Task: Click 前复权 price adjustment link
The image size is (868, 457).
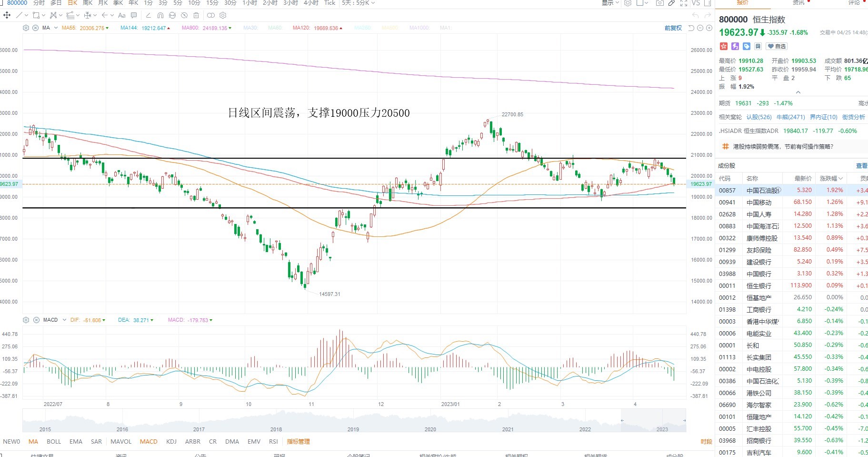Action: click(x=673, y=28)
